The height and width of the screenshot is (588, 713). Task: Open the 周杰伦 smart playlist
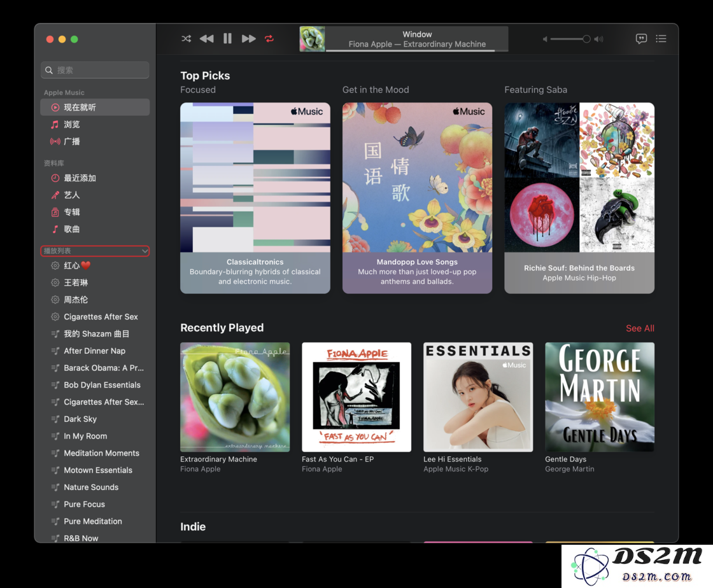pos(95,300)
